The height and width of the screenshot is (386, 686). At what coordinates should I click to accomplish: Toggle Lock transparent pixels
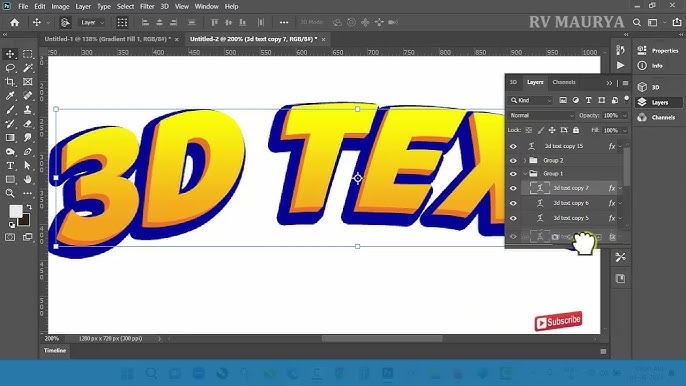click(529, 130)
